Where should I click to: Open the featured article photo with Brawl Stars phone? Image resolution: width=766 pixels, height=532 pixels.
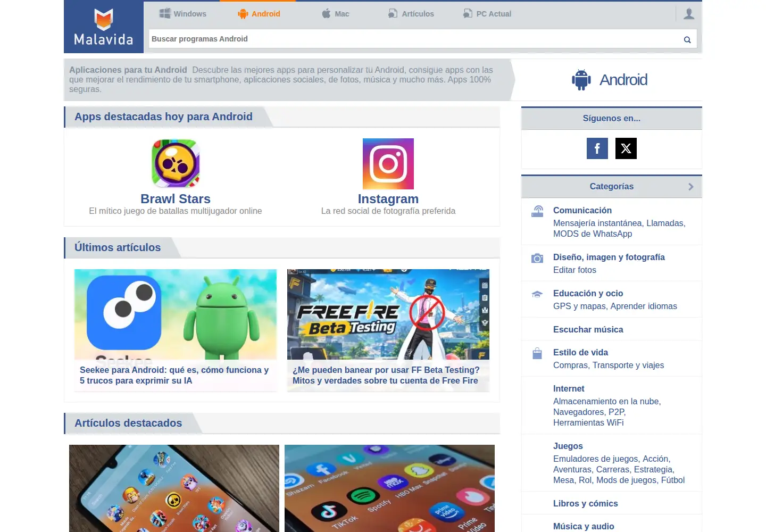[x=174, y=488]
